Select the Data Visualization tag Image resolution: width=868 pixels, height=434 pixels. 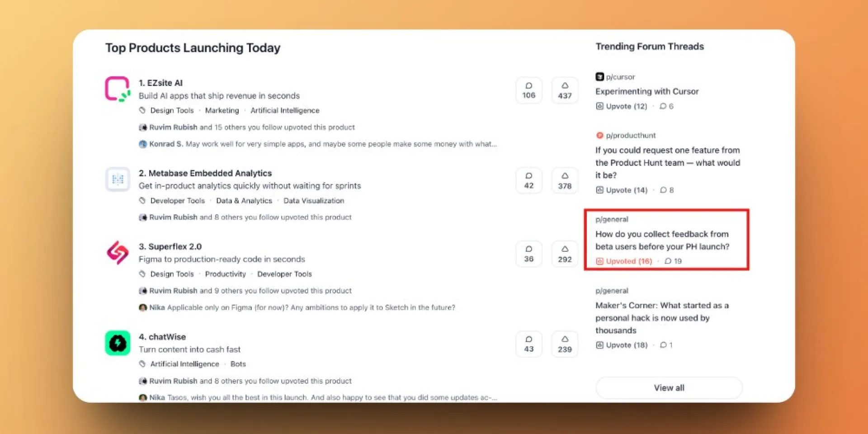(314, 201)
